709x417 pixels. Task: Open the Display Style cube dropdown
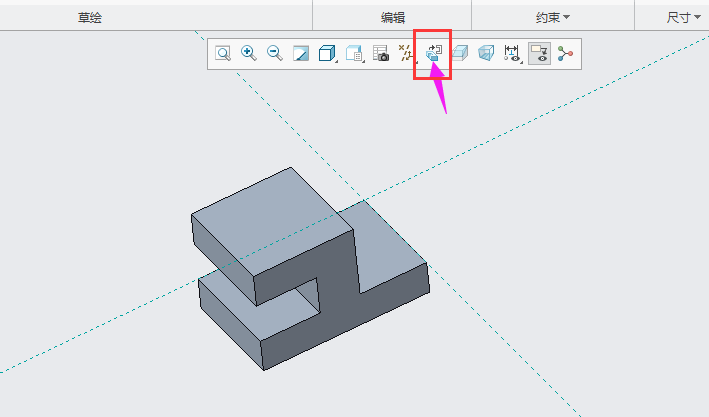(x=327, y=54)
